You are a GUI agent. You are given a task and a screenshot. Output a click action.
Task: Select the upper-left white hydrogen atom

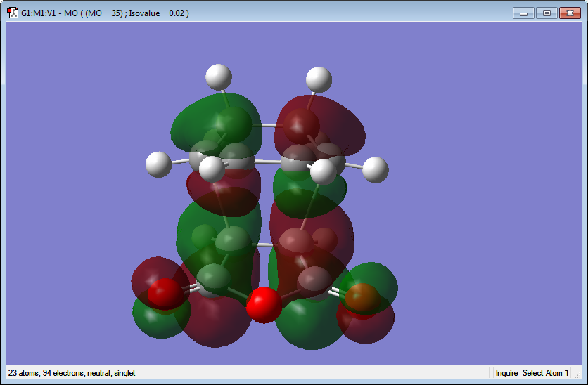(x=219, y=77)
